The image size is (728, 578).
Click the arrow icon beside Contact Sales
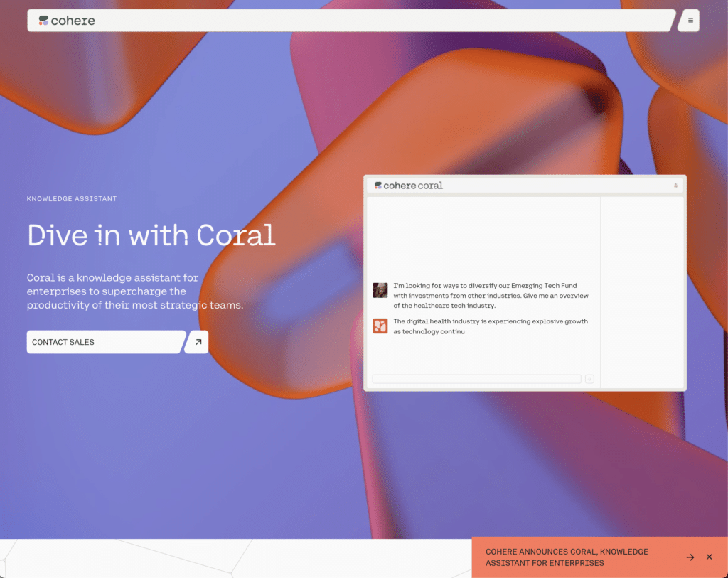point(198,342)
